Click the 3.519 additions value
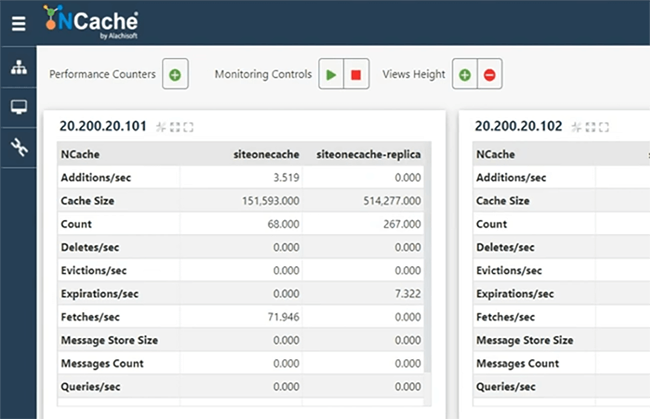The image size is (650, 419). 286,177
